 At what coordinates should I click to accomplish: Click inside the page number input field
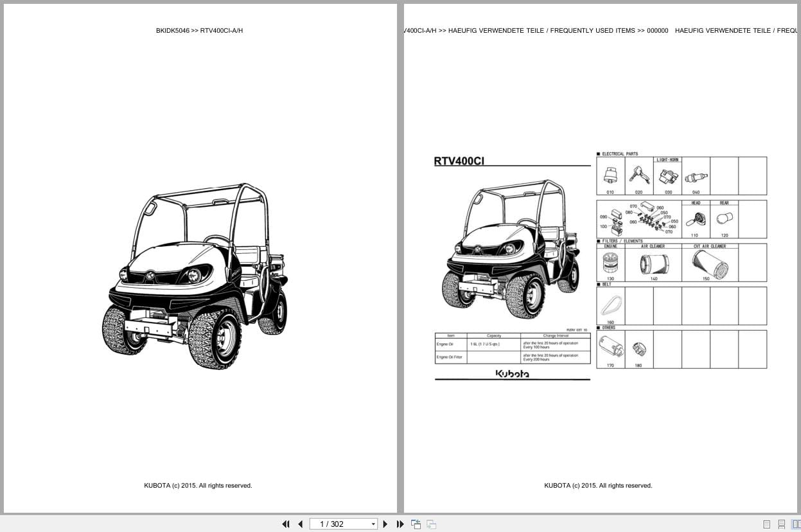pos(334,524)
